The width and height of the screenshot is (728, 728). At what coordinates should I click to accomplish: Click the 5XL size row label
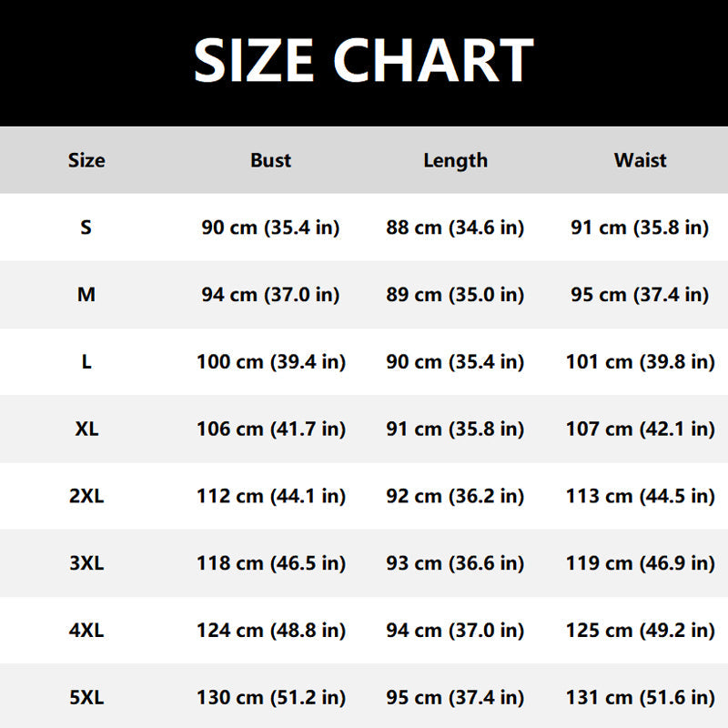pyautogui.click(x=86, y=698)
